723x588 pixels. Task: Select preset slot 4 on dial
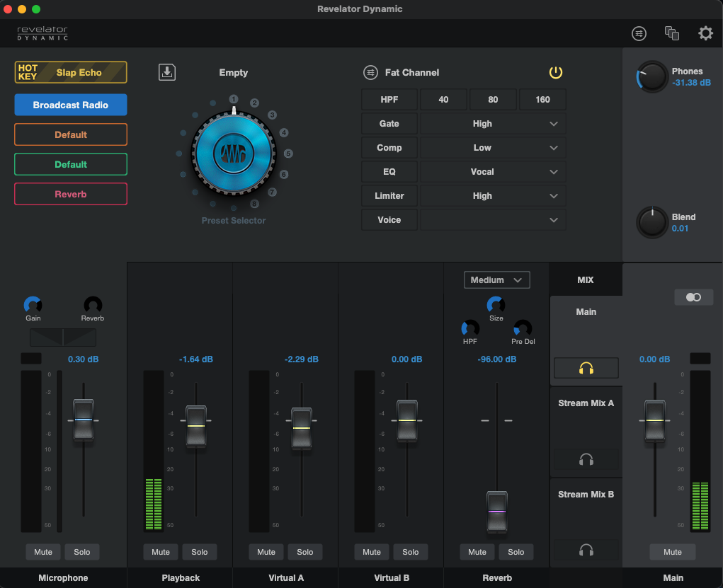pos(284,133)
